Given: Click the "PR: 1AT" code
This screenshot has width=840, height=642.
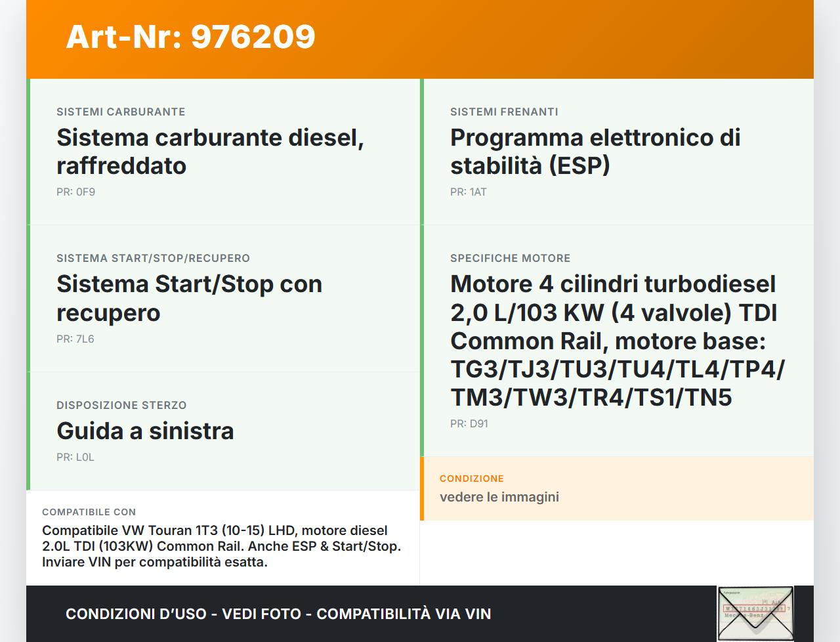Looking at the screenshot, I should 469,192.
